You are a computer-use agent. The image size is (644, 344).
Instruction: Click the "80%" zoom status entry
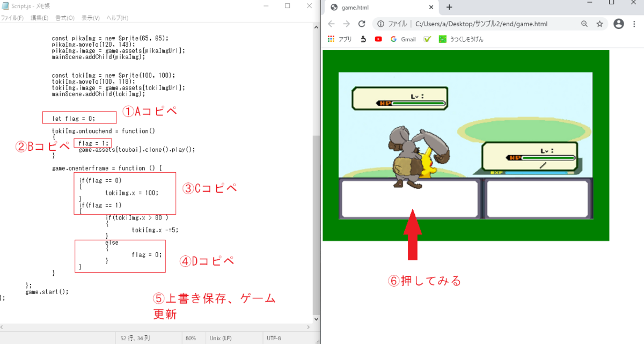[x=191, y=339]
